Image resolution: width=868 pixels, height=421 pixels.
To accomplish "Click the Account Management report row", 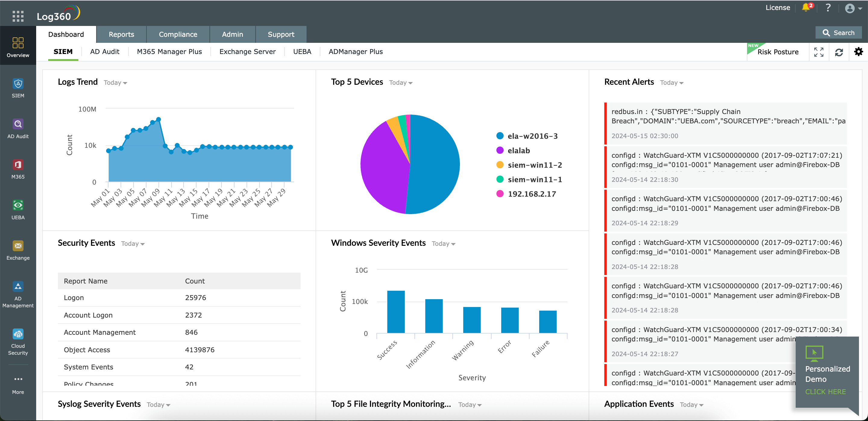I will point(179,332).
